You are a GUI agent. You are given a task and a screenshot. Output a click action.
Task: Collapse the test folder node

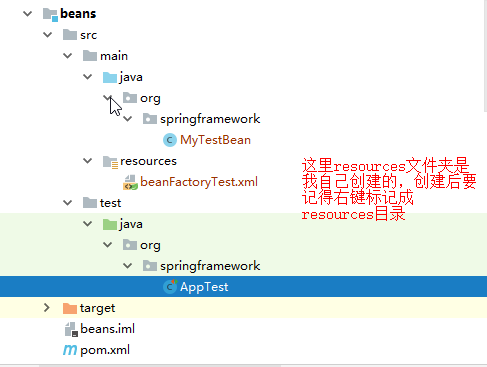[68, 203]
